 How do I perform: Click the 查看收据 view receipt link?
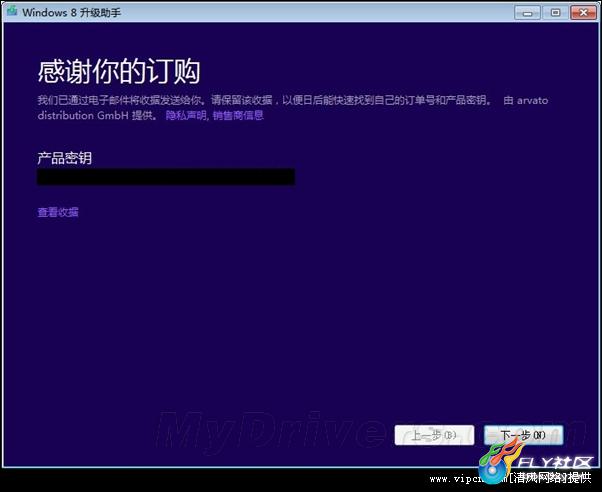(x=58, y=212)
